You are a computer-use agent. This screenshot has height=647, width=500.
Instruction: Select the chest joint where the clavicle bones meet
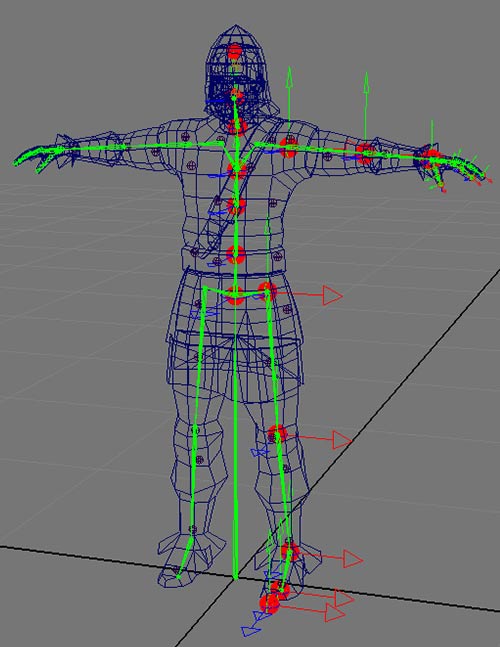tap(237, 170)
